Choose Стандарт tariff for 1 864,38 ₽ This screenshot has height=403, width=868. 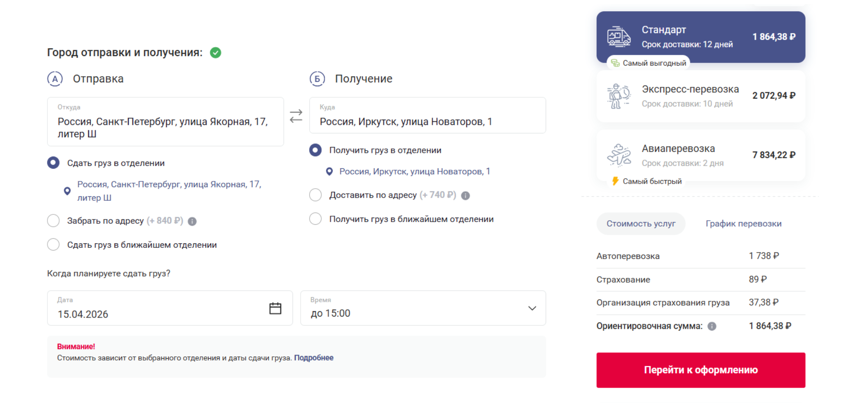701,37
